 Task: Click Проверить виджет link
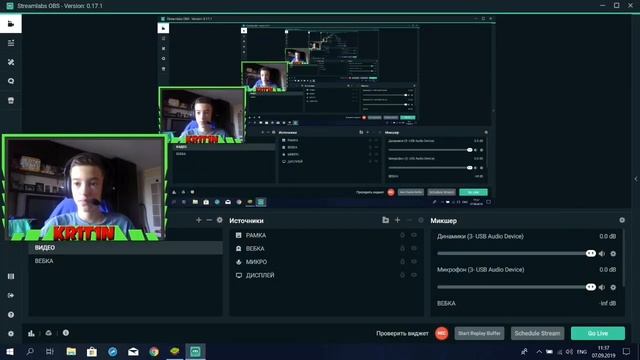(402, 333)
